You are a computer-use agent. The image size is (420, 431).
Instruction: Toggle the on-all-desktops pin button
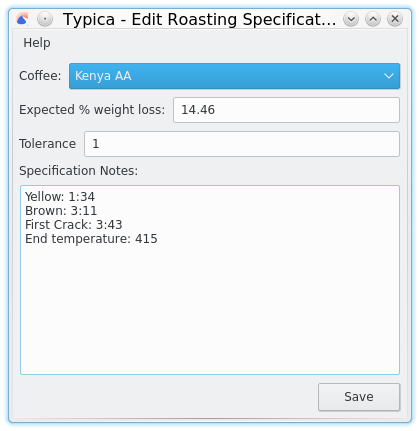45,19
